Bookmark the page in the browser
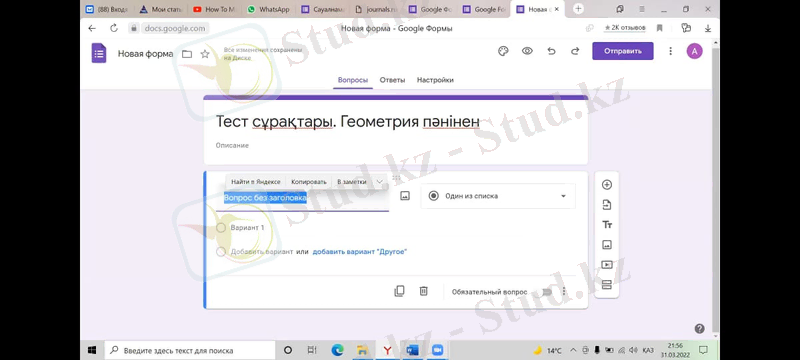 click(x=660, y=29)
